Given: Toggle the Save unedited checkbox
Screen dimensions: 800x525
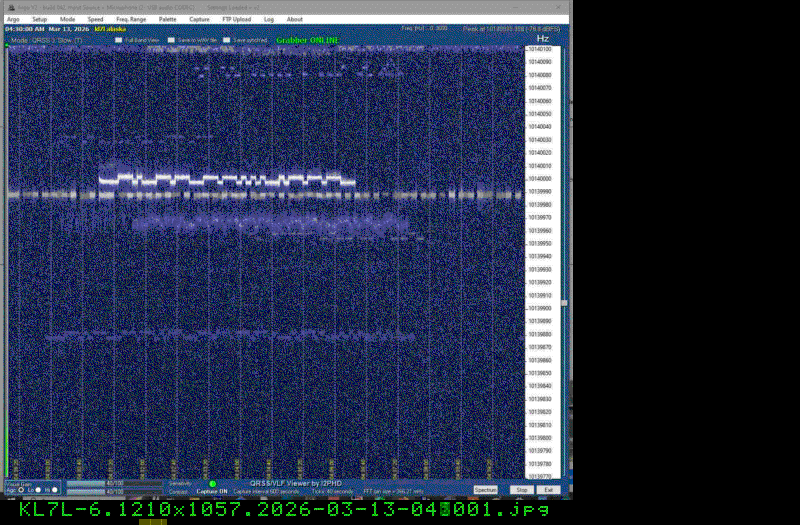Looking at the screenshot, I should point(226,41).
